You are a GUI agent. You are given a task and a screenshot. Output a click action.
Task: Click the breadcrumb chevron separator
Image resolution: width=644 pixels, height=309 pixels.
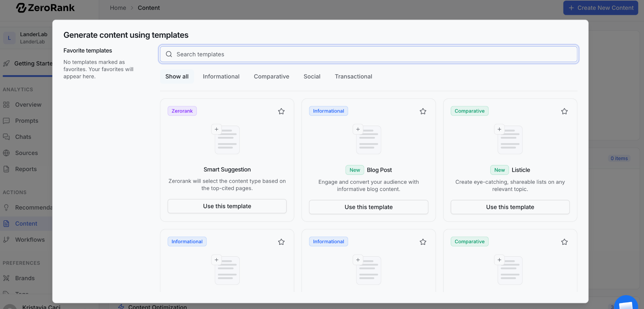(x=132, y=8)
